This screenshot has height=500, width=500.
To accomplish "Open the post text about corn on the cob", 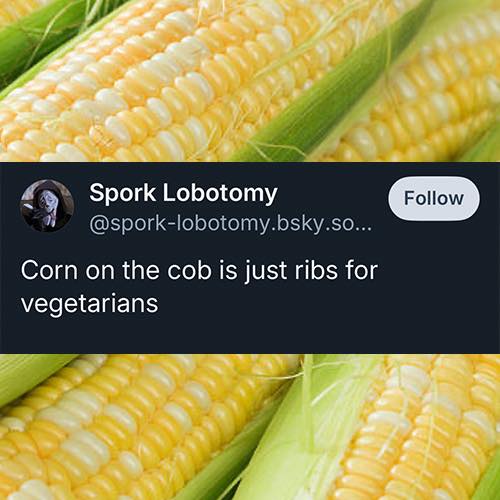I will point(199,286).
